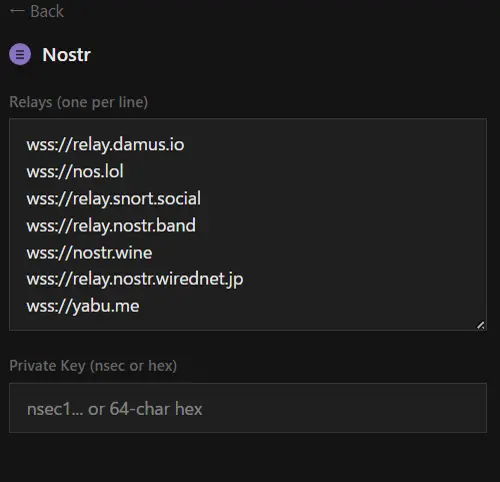Click the wss://nostr.wine relay line
Image resolution: width=500 pixels, height=482 pixels.
pyautogui.click(x=89, y=253)
